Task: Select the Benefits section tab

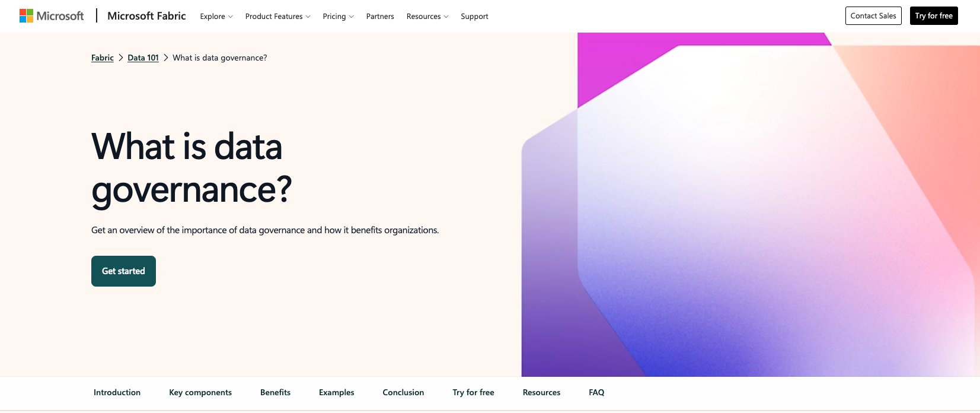Action: tap(275, 392)
